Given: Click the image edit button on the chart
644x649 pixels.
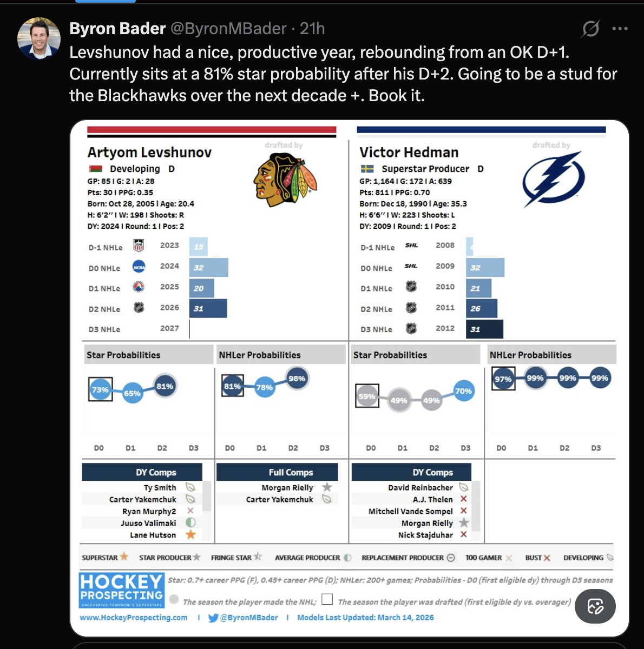Looking at the screenshot, I should pos(595,606).
